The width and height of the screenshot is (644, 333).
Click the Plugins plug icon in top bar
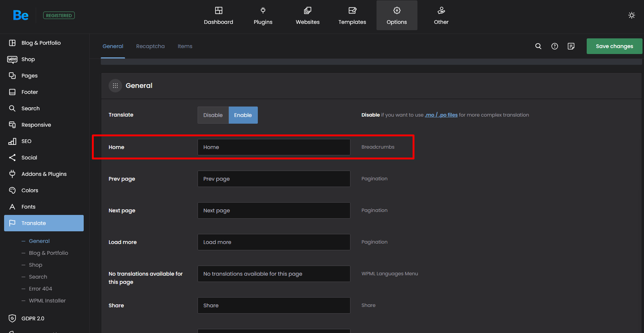[263, 10]
